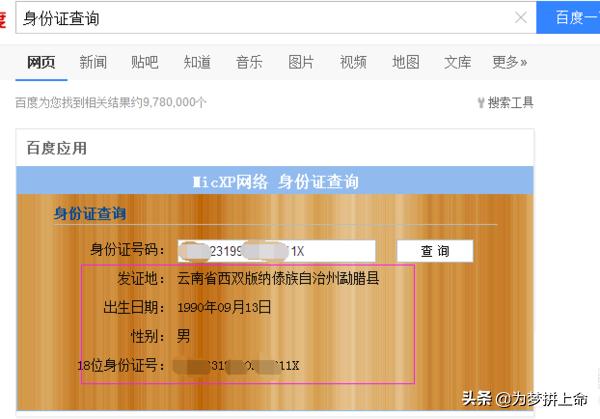Image resolution: width=600 pixels, height=419 pixels.
Task: Switch to the 图片 tab
Action: pyautogui.click(x=301, y=62)
